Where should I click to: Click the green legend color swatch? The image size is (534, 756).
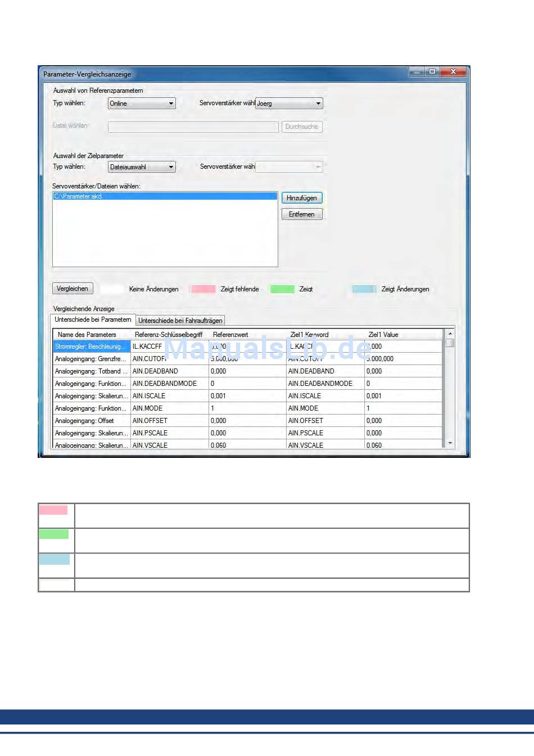click(282, 289)
